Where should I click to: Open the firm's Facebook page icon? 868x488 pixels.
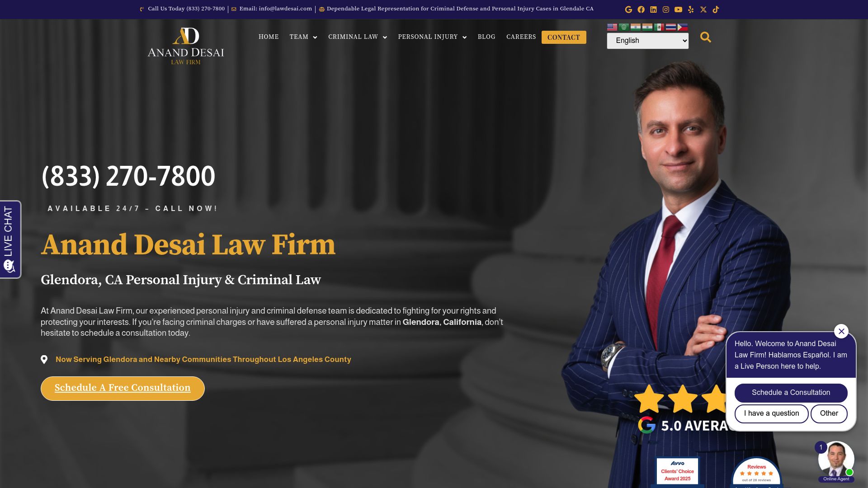tap(641, 9)
